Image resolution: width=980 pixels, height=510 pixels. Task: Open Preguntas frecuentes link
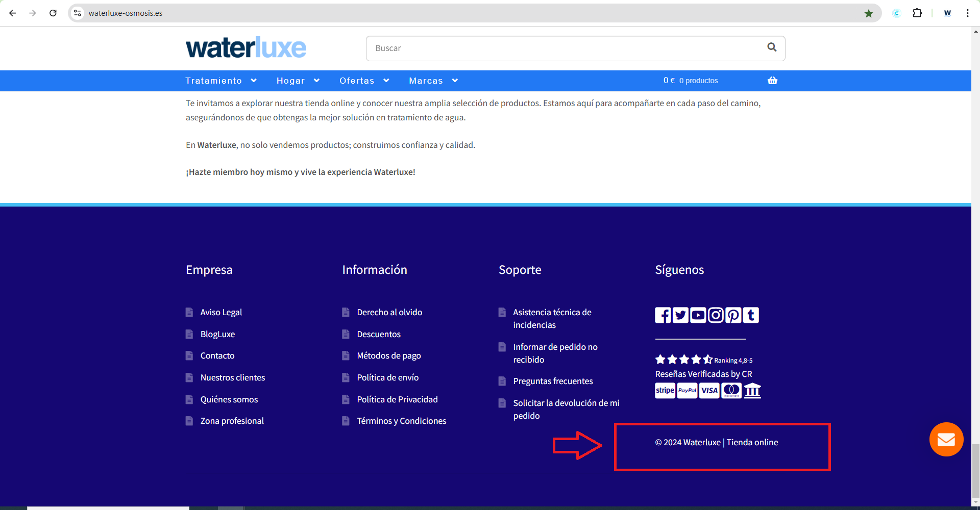click(553, 381)
